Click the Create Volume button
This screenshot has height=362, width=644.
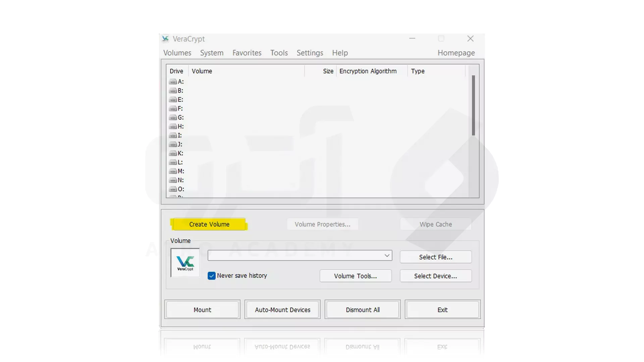209,224
